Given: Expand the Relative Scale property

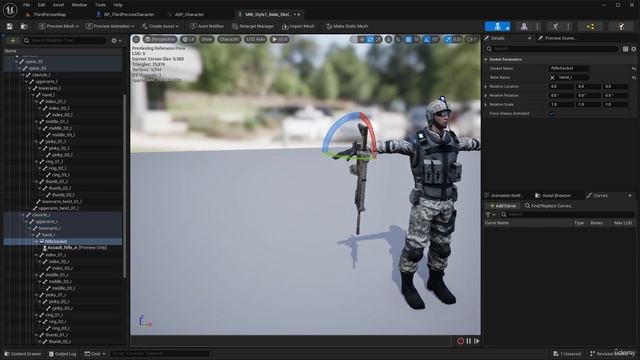Looking at the screenshot, I should point(486,104).
